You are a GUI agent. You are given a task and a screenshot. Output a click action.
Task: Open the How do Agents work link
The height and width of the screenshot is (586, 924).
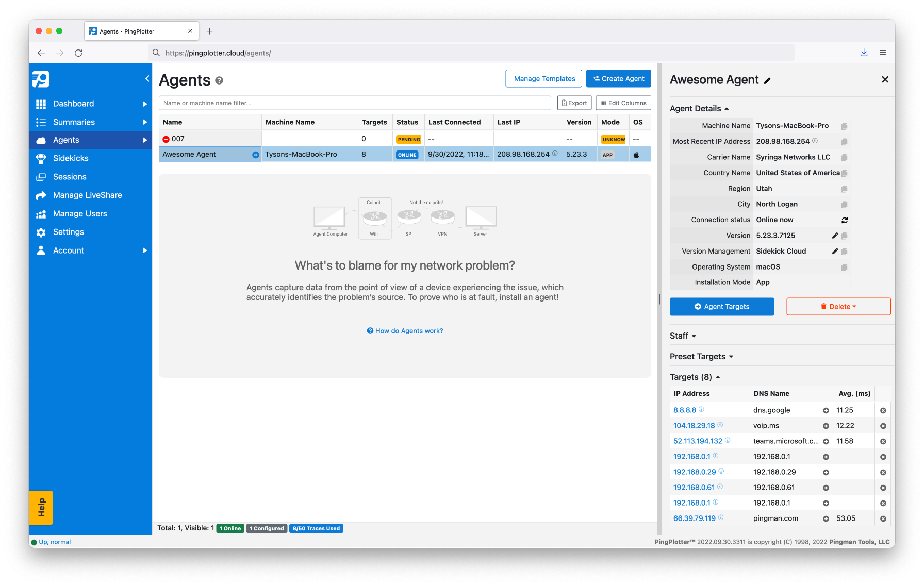pyautogui.click(x=405, y=331)
